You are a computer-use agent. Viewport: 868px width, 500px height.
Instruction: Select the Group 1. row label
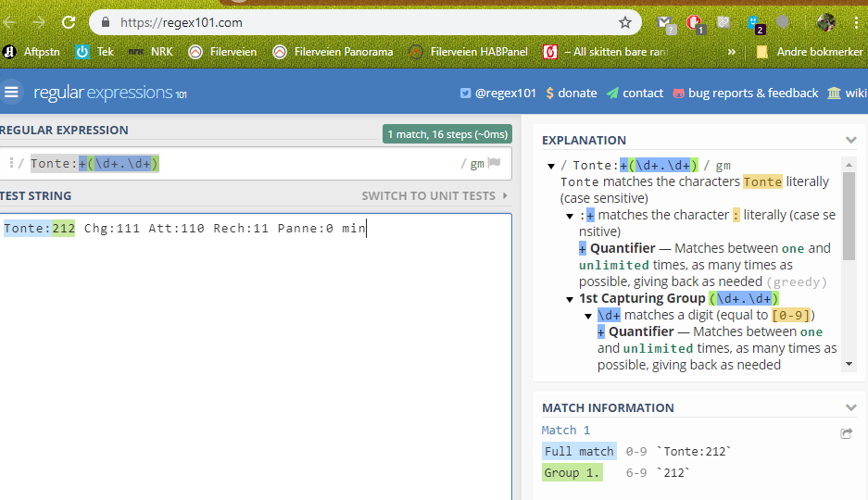pyautogui.click(x=572, y=473)
